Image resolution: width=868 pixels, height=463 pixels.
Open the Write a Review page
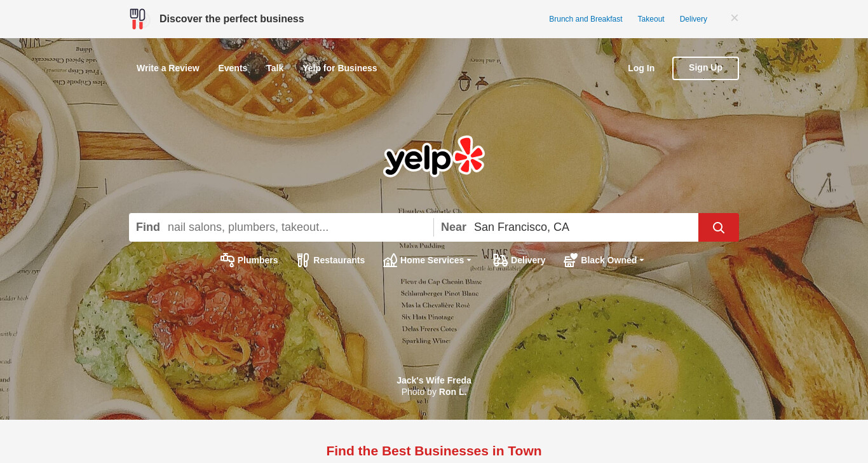pos(168,68)
